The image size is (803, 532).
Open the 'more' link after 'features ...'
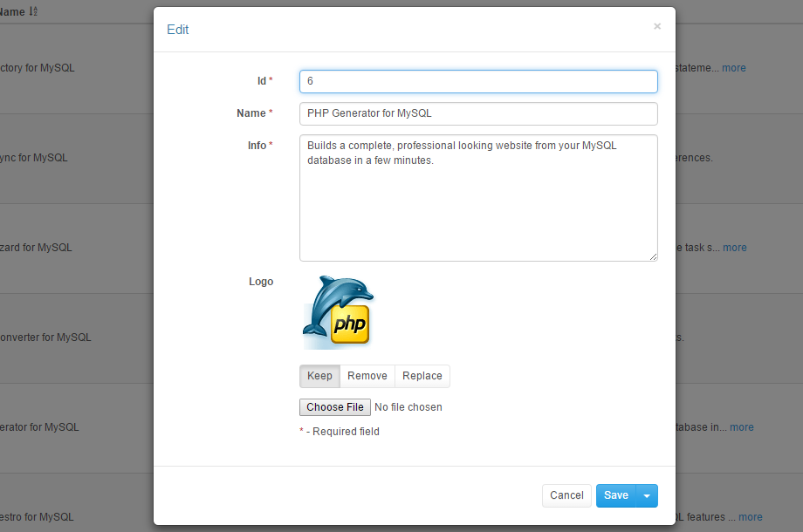(750, 517)
